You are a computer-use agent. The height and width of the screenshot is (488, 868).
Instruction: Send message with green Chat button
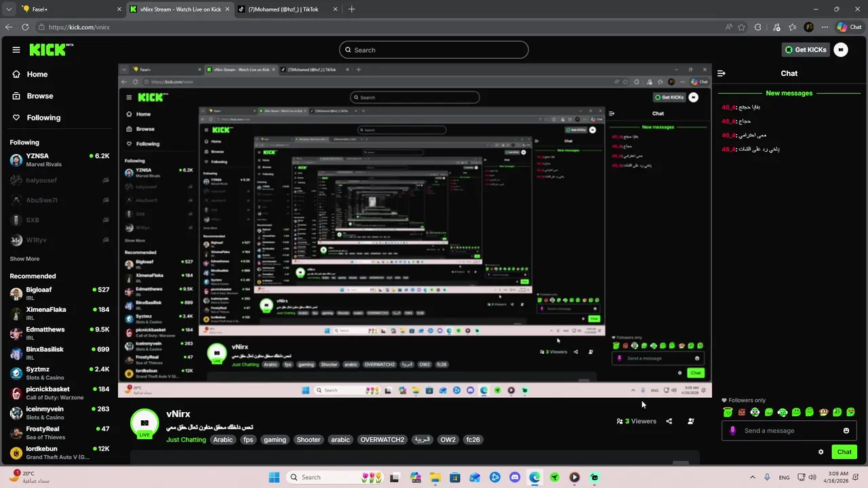844,451
